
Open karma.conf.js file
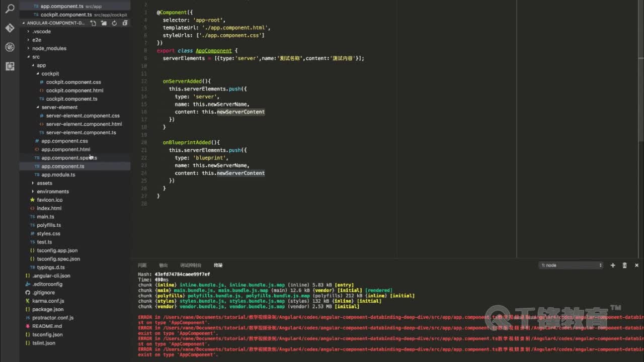pos(48,301)
